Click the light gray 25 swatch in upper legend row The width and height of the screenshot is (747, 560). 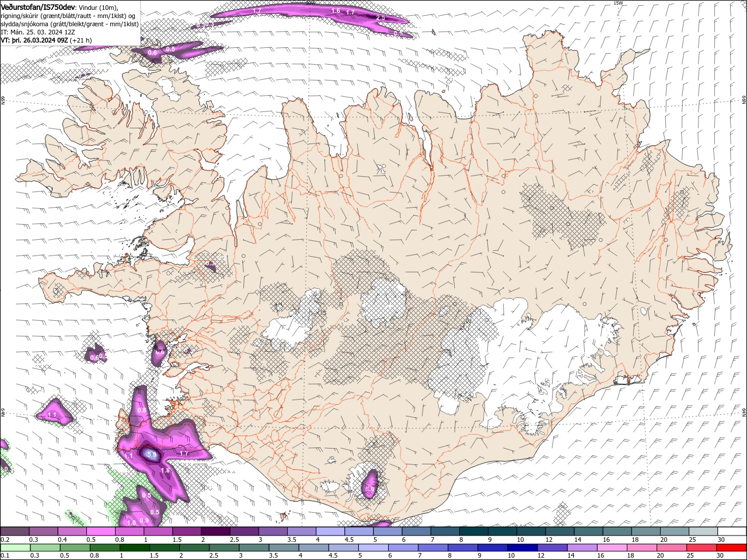[x=704, y=531]
